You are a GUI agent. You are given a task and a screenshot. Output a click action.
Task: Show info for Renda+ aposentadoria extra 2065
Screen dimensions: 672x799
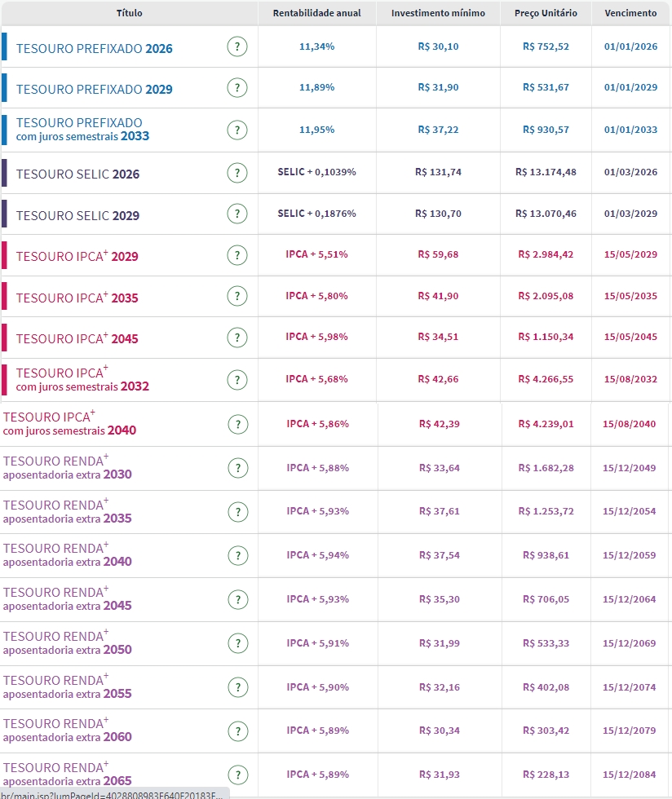(x=237, y=775)
